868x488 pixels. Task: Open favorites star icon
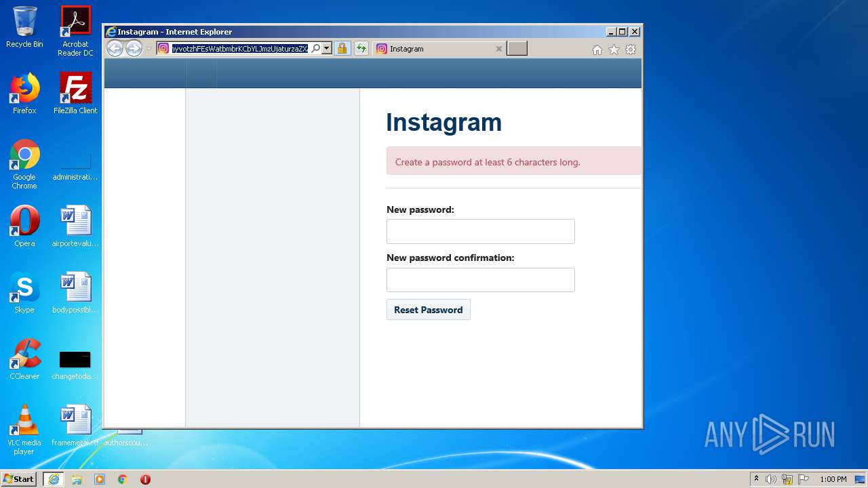[x=614, y=49]
